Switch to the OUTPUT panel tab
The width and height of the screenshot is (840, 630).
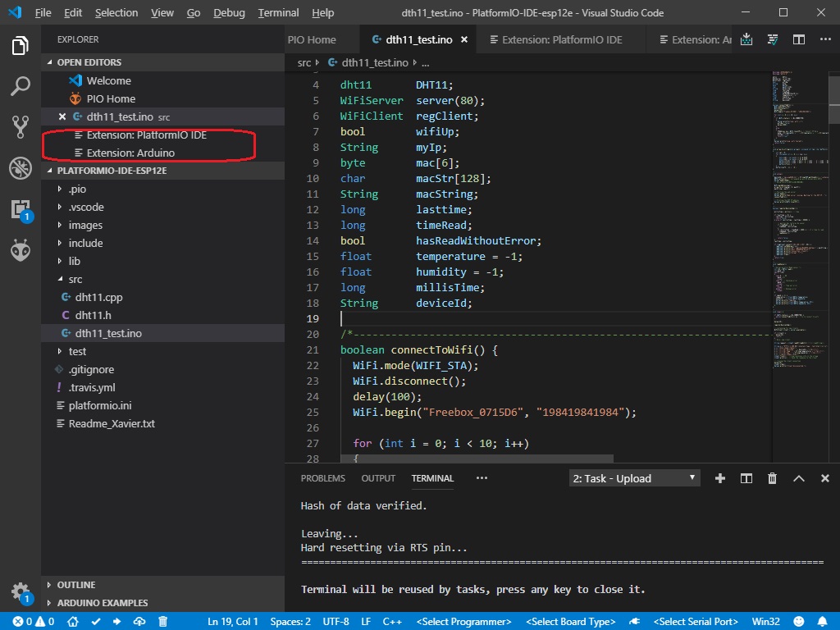tap(378, 478)
